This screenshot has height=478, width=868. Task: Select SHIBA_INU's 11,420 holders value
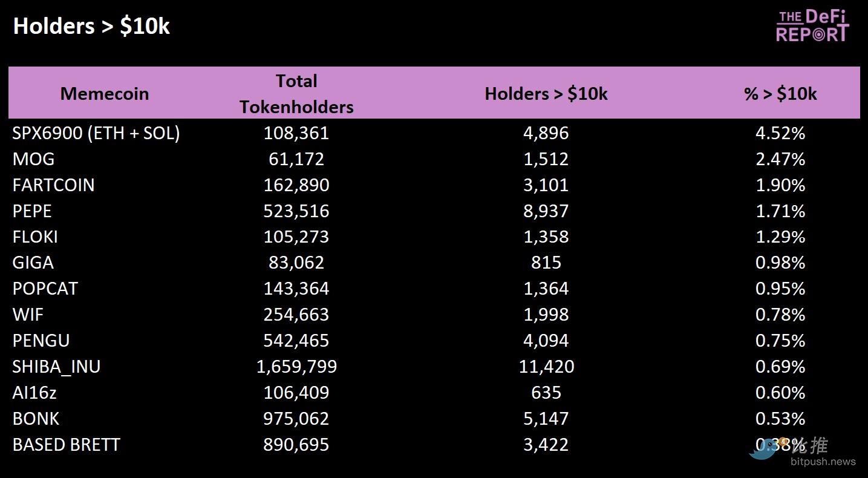click(x=546, y=367)
